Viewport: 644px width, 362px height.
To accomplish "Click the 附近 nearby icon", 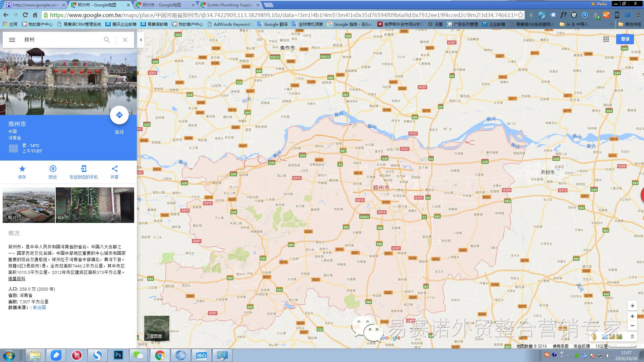I will pos(53,169).
